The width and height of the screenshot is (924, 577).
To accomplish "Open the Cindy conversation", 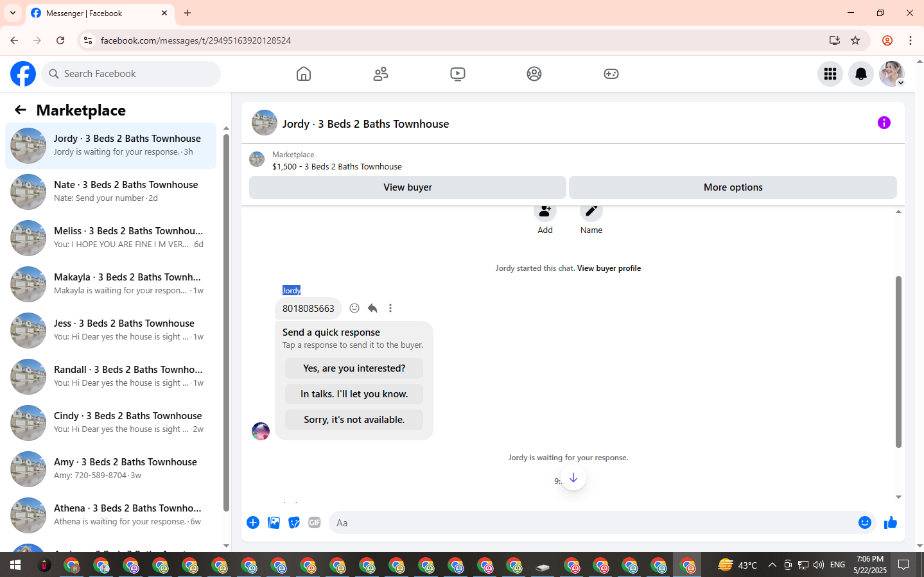I will [110, 423].
